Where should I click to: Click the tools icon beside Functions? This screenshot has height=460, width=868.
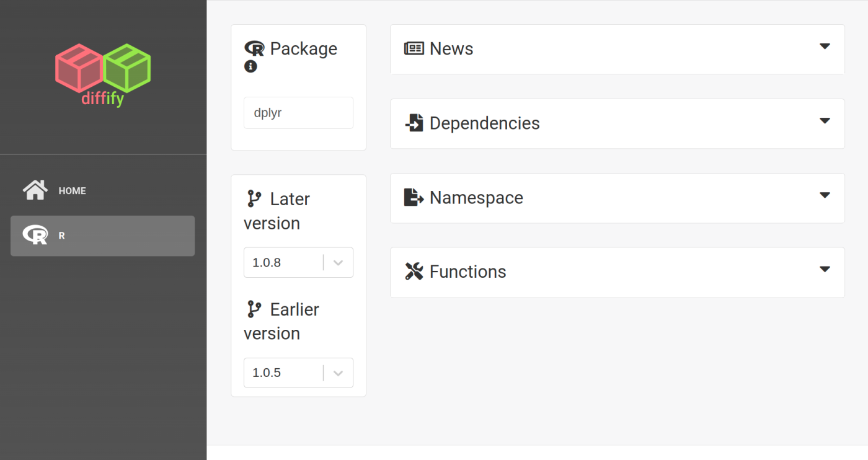(x=414, y=272)
